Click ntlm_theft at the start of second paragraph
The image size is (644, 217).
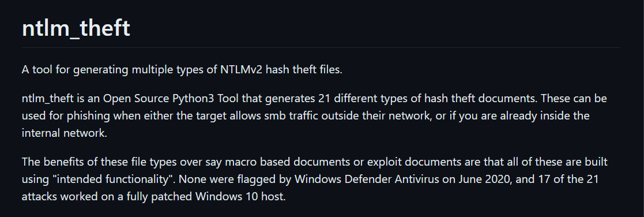[48, 99]
